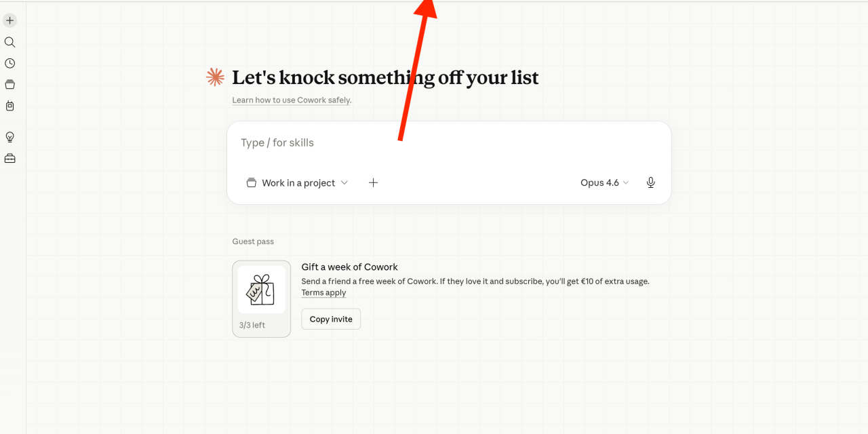This screenshot has height=434, width=868.
Task: Open the Opus 4.6 model selector
Action: point(604,182)
